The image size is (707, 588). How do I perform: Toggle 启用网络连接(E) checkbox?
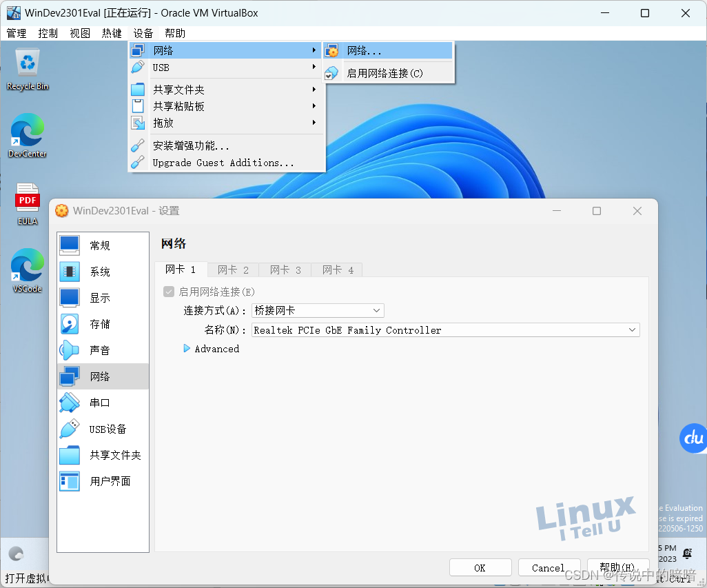click(169, 292)
